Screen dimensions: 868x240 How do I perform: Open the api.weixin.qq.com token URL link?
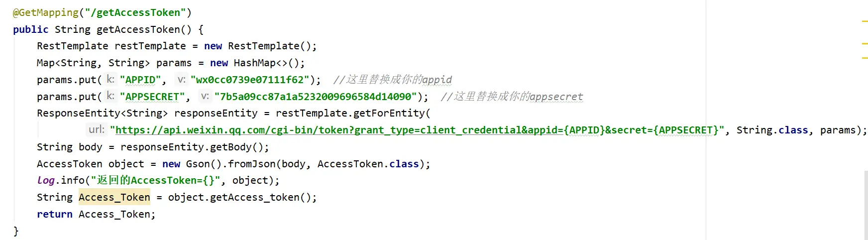(x=417, y=130)
